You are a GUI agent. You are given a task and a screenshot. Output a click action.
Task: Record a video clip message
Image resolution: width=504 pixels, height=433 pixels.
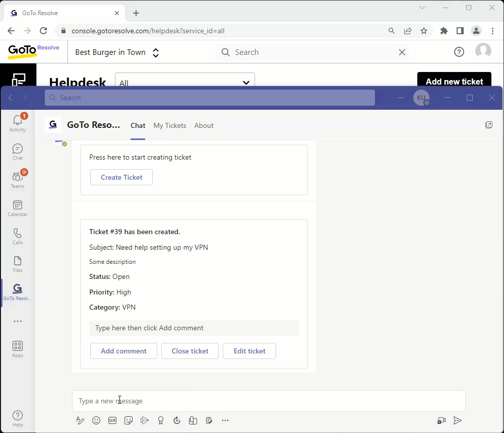pos(442,420)
